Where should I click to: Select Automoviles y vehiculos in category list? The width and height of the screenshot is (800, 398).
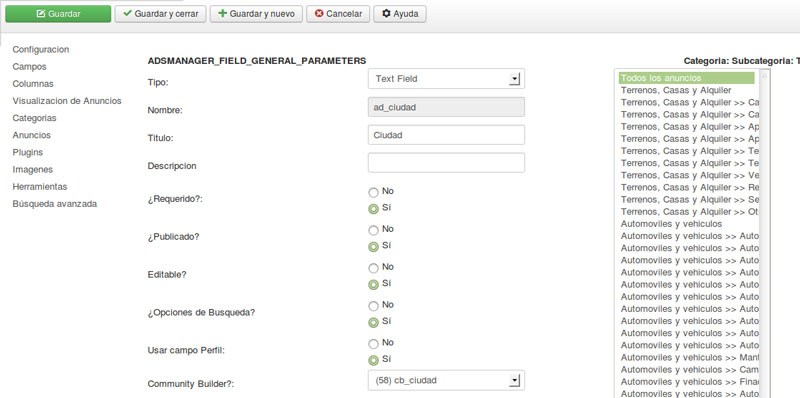coord(671,224)
